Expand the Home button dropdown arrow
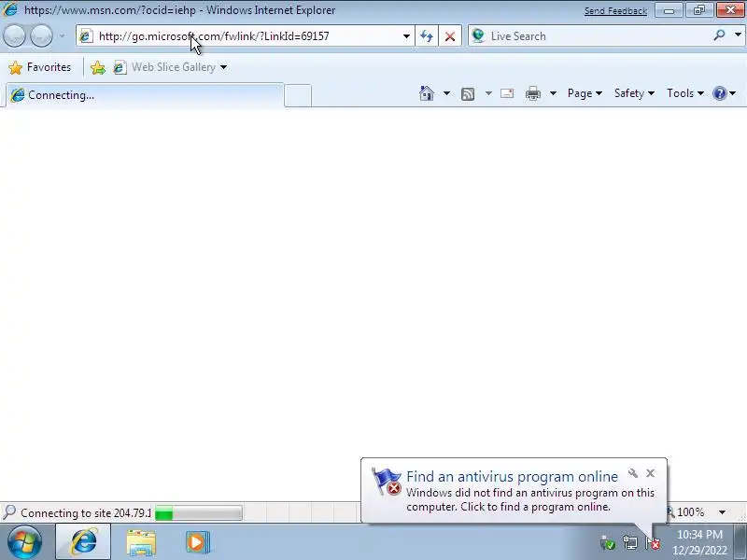This screenshot has width=747, height=560. [446, 93]
